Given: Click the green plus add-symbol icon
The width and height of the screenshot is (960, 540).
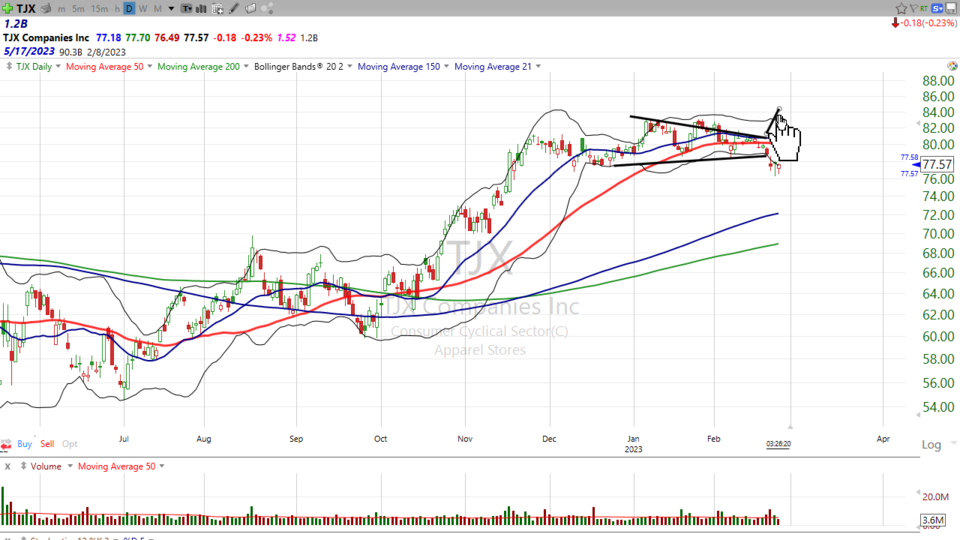Looking at the screenshot, I should point(7,8).
